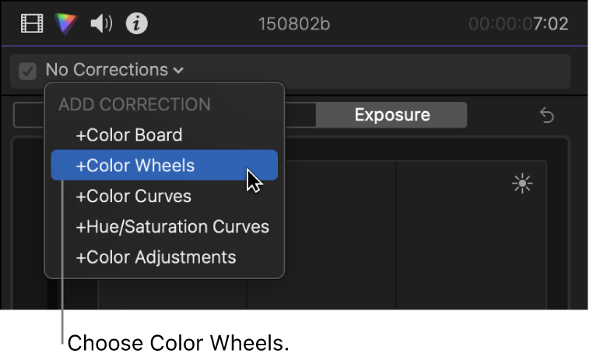
Task: Choose +Color Wheels from the menu
Action: (135, 165)
